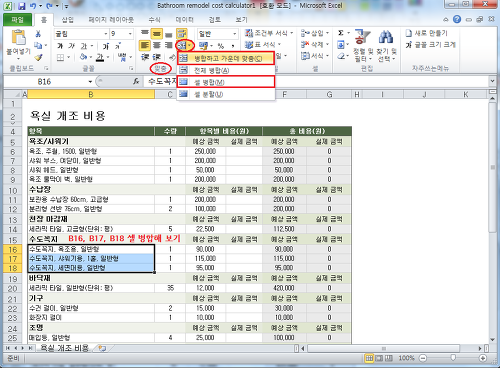Screen dimensions: 500x368
Task: Click the fx Insert Function icon
Action: 136,81
